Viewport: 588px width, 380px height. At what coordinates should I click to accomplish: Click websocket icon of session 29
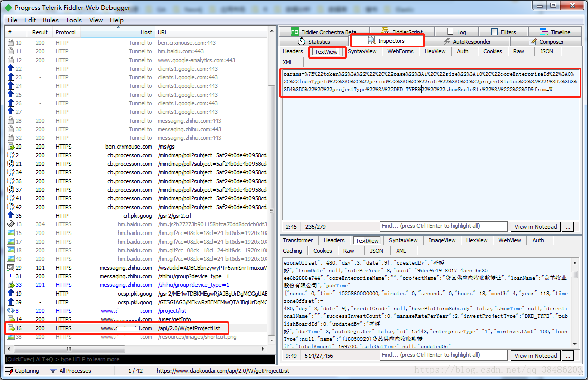(11, 268)
